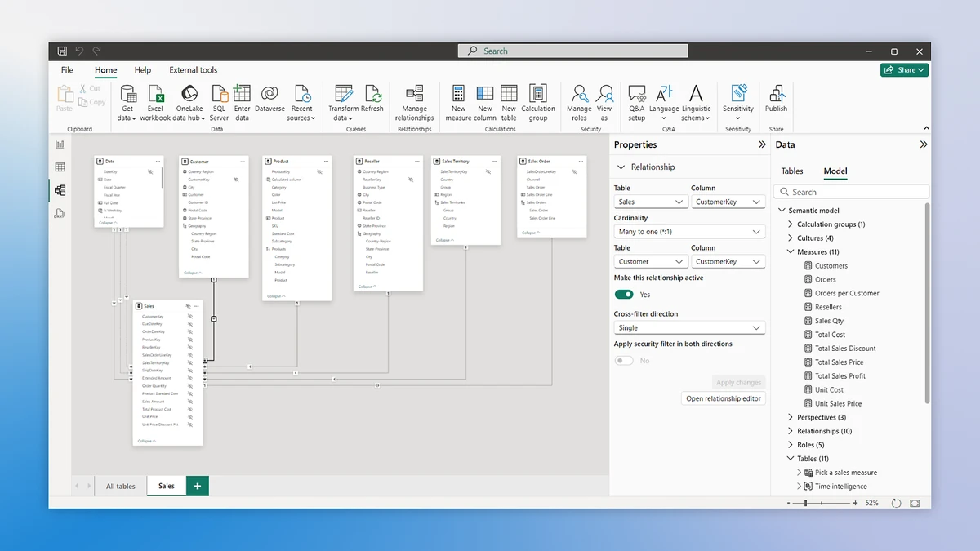Add a New column
Image resolution: width=980 pixels, height=551 pixels.
(x=484, y=103)
